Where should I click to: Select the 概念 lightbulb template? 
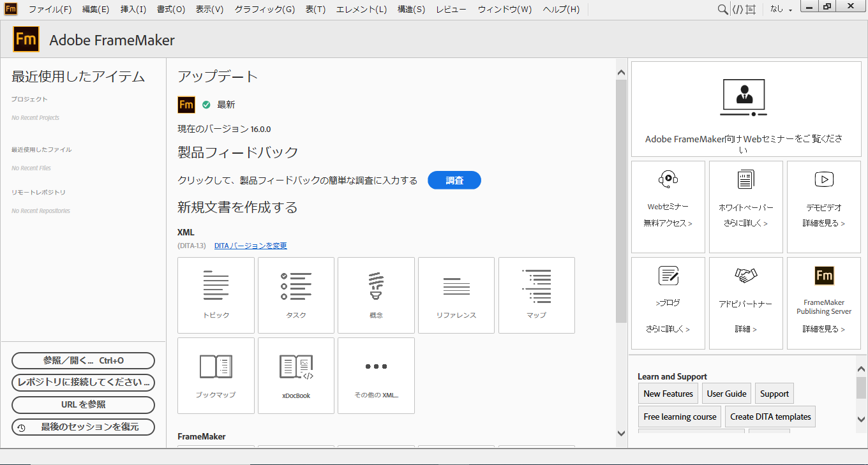(376, 295)
